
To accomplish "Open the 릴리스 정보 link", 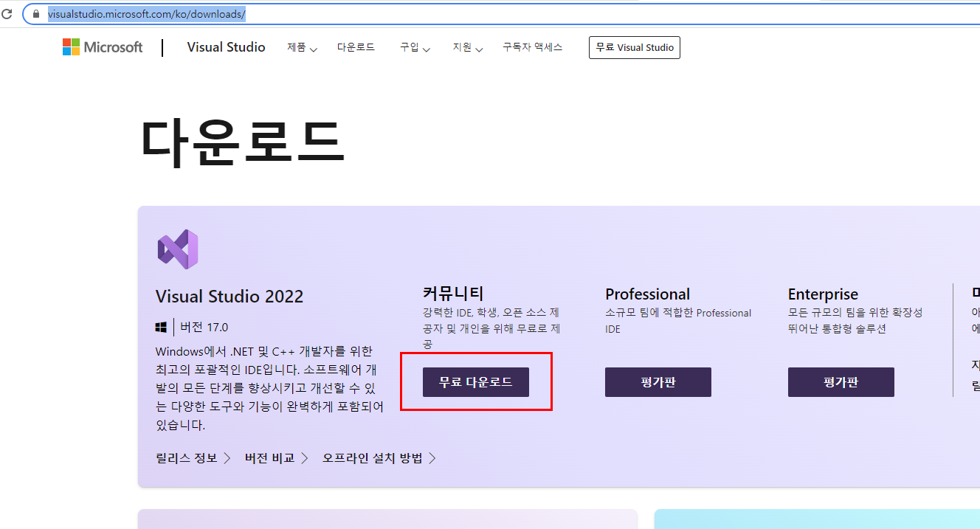I will [x=193, y=458].
